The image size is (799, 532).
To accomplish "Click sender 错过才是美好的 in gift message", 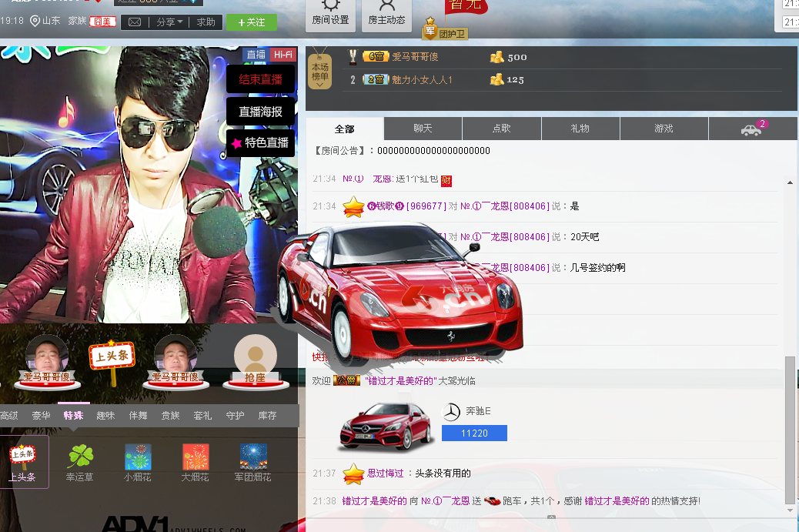I will point(375,501).
